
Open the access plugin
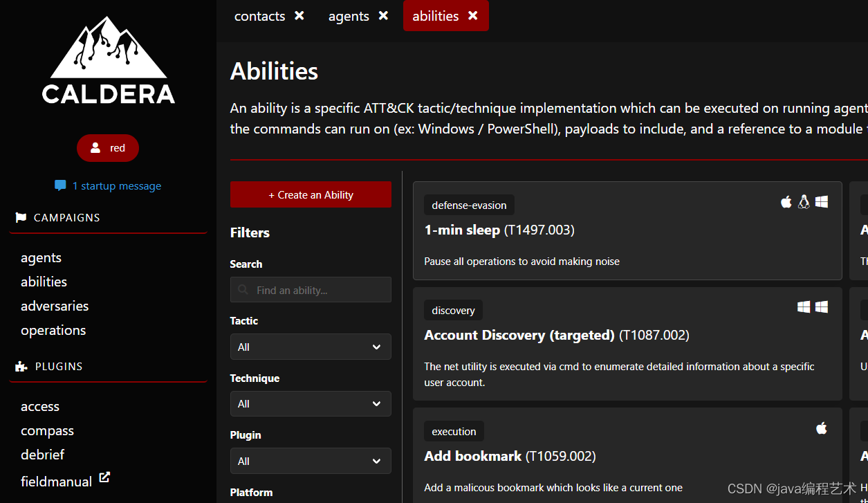pyautogui.click(x=40, y=406)
